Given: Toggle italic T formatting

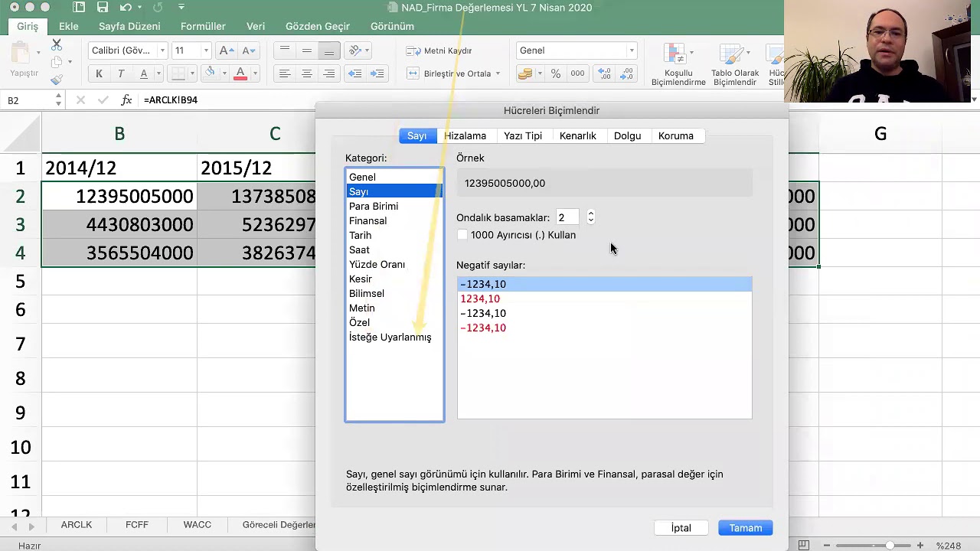Looking at the screenshot, I should coord(120,73).
